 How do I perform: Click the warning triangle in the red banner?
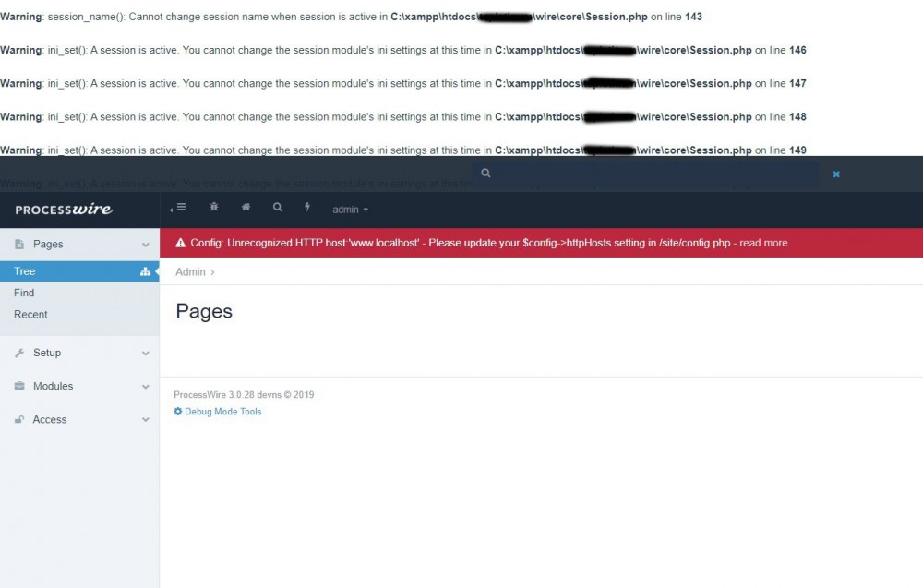181,243
